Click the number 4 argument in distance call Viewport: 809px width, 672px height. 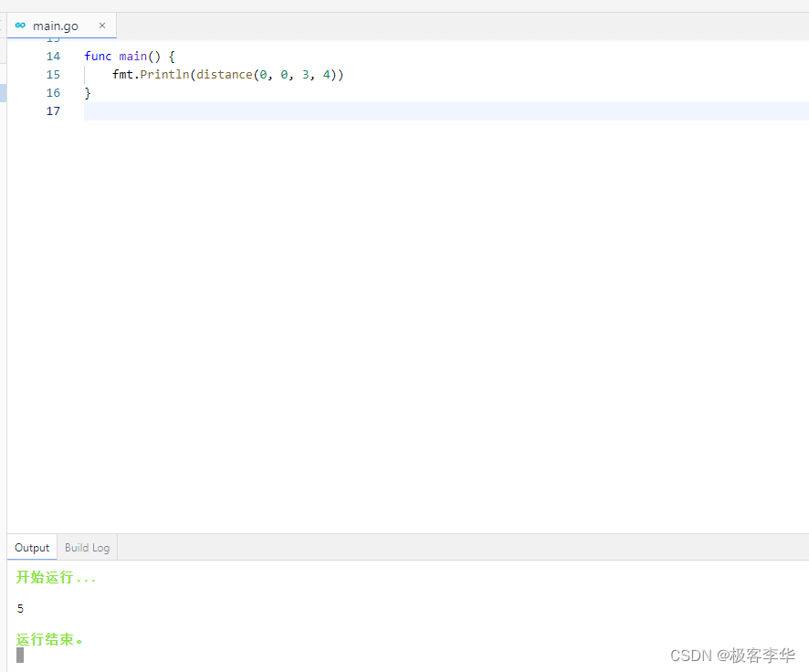327,75
